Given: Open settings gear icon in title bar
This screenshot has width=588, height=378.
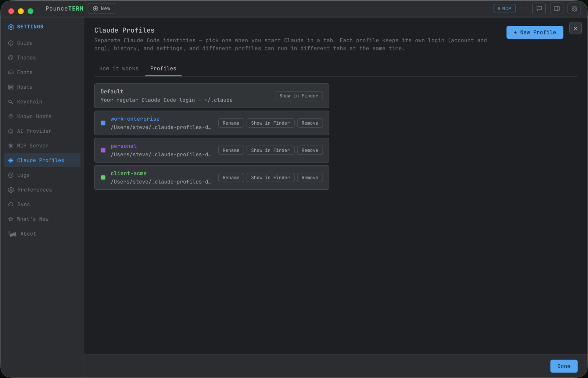Looking at the screenshot, I should [574, 8].
